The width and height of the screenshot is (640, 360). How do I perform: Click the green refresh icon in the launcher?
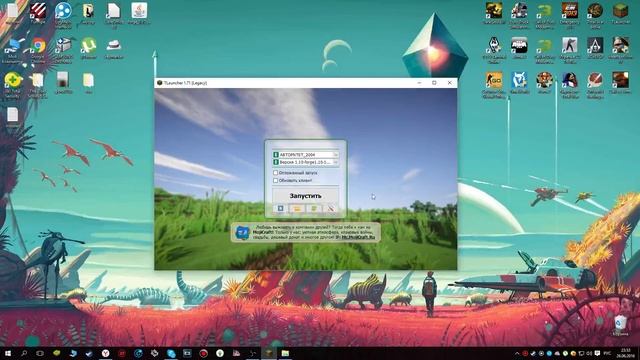click(314, 209)
